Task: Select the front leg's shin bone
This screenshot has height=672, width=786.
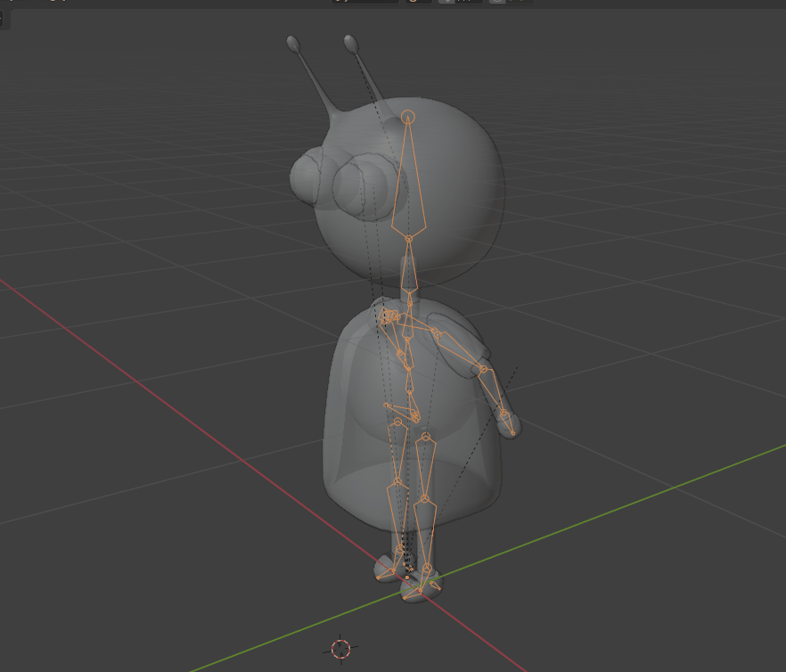Action: (425, 534)
